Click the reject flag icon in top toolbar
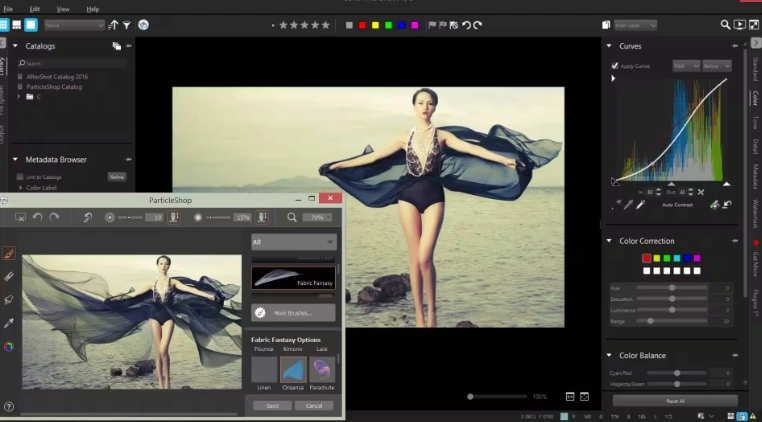Screen dimensions: 762x422 coord(454,25)
